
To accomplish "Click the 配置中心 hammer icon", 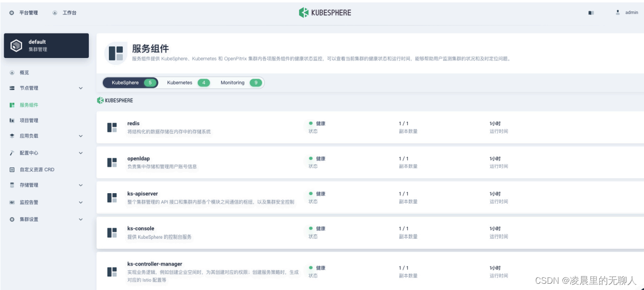I will (x=12, y=153).
